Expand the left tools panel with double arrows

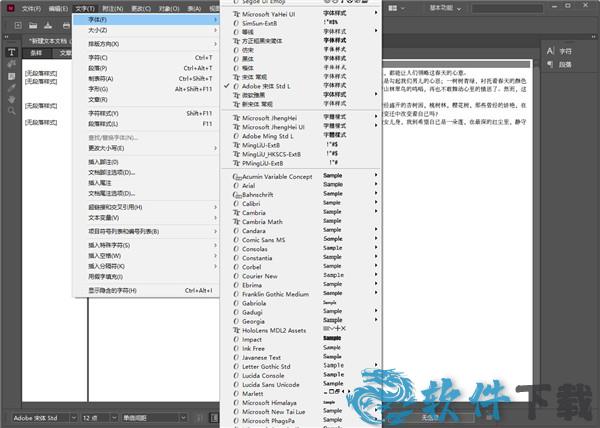coord(7,37)
